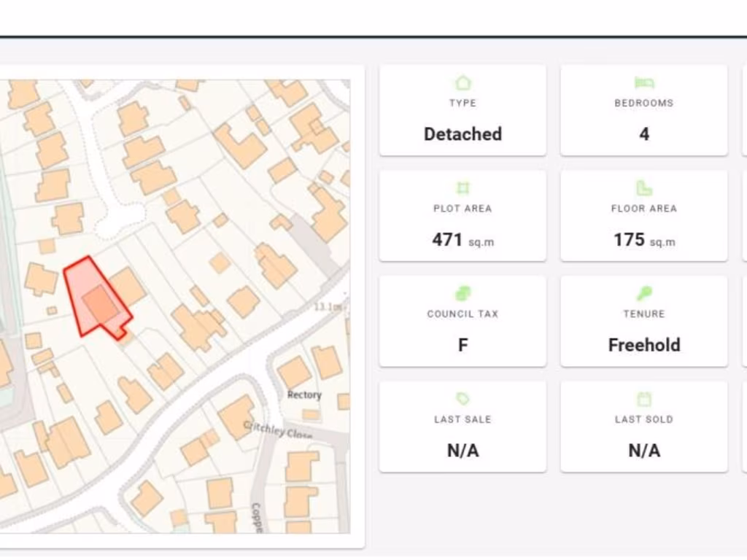Click the bed icon above Bedrooms

[x=644, y=82]
